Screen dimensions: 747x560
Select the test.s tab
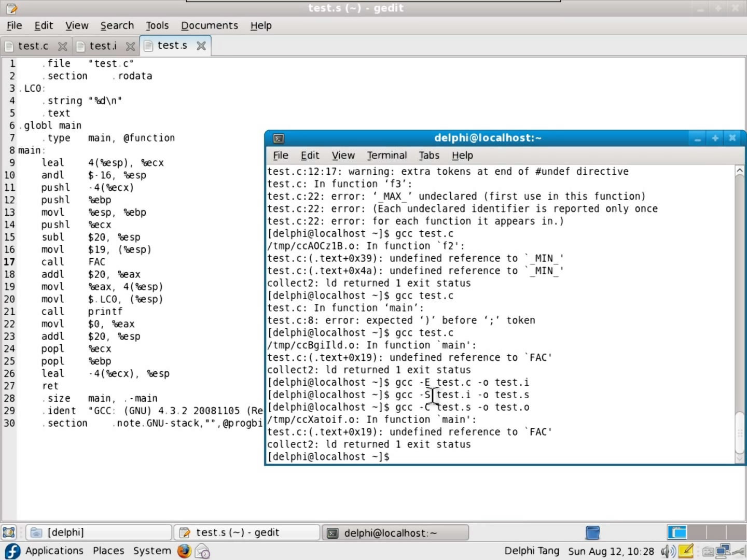click(x=172, y=46)
